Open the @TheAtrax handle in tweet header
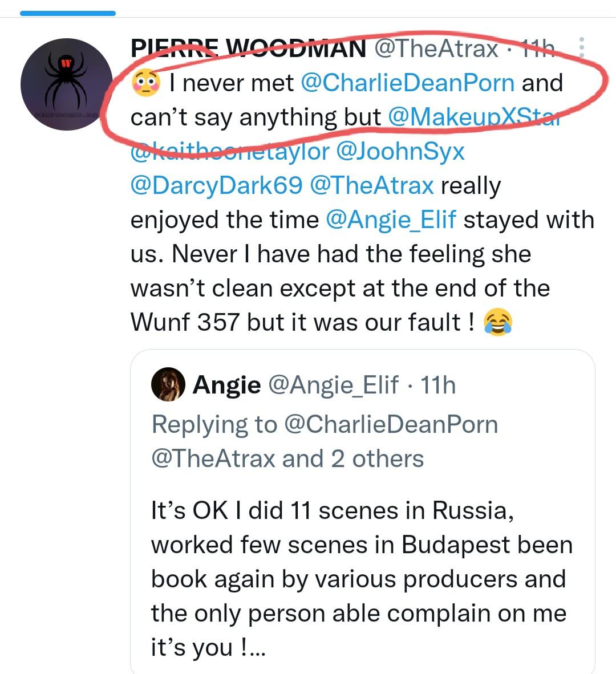616x674 pixels. (x=436, y=49)
